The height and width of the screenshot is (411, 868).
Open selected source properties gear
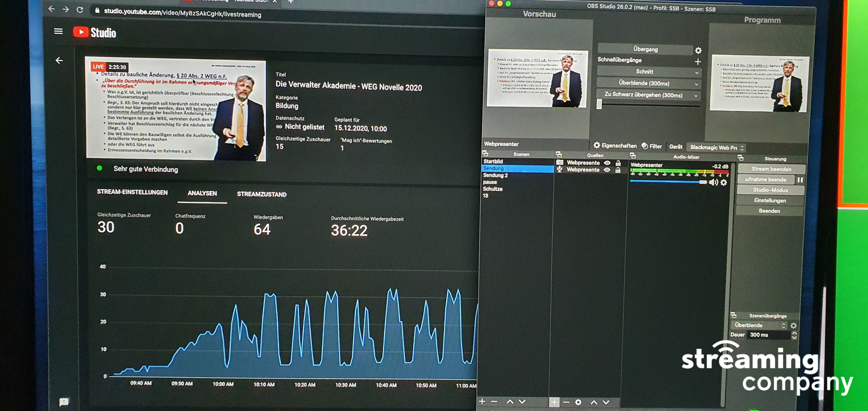pyautogui.click(x=578, y=402)
